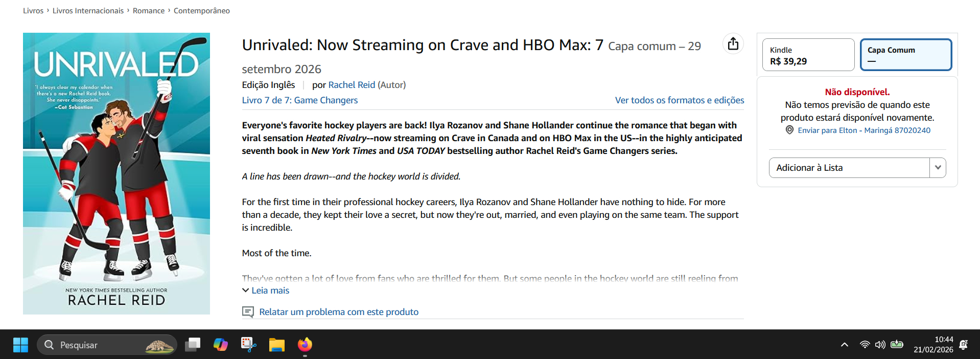Image resolution: width=980 pixels, height=359 pixels.
Task: Click the location pin delivery icon
Action: (789, 130)
